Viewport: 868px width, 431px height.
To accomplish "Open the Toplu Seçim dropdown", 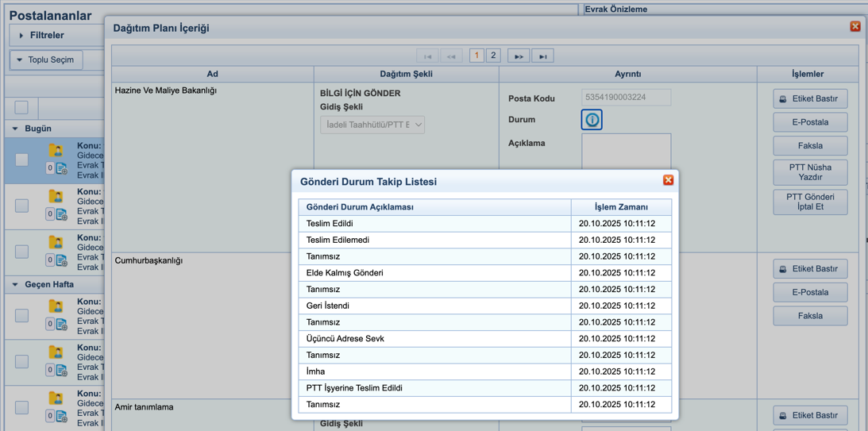I will click(46, 60).
